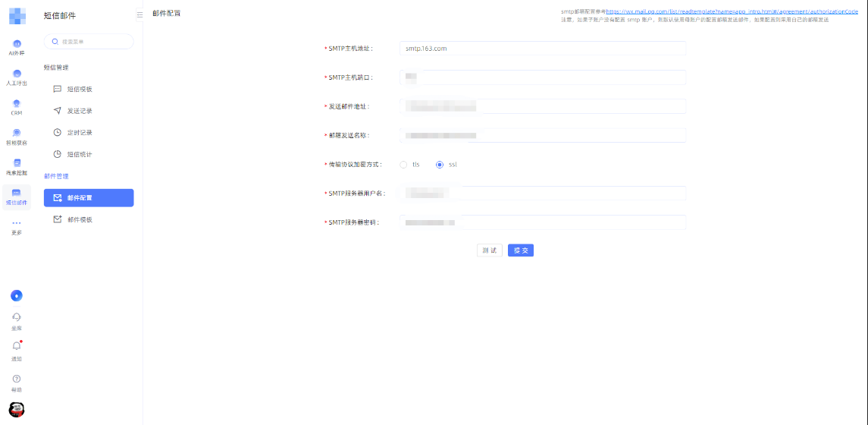Click the SMTP主机地址 input field
The width and height of the screenshot is (868, 425).
pos(542,49)
